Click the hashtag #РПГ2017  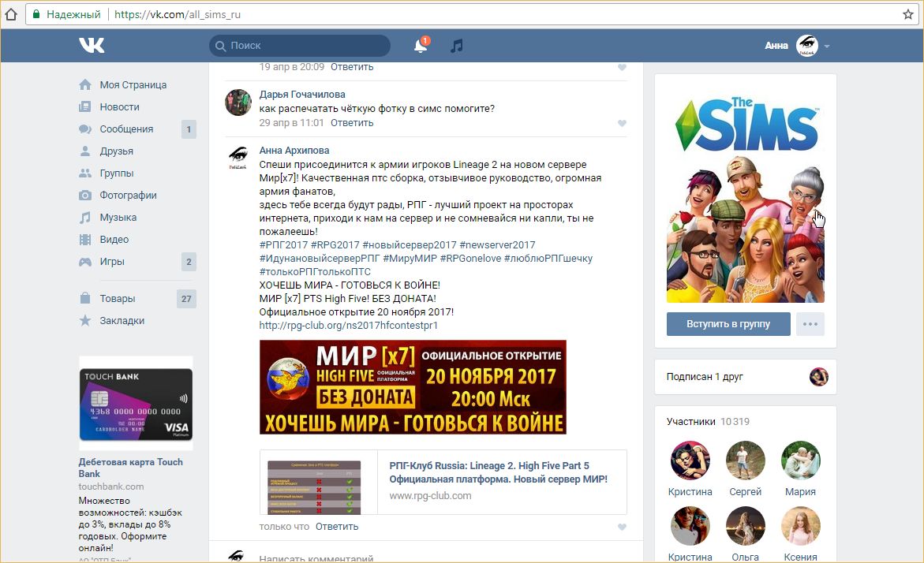(x=283, y=244)
